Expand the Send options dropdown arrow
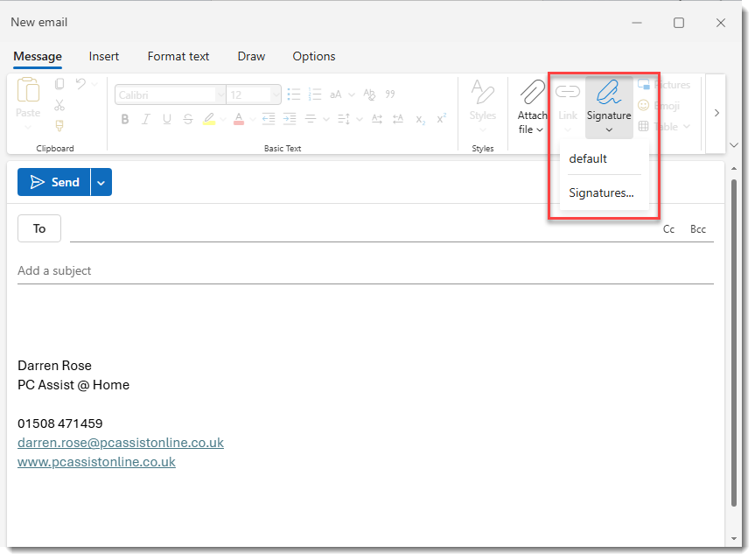755x560 pixels. coord(101,183)
